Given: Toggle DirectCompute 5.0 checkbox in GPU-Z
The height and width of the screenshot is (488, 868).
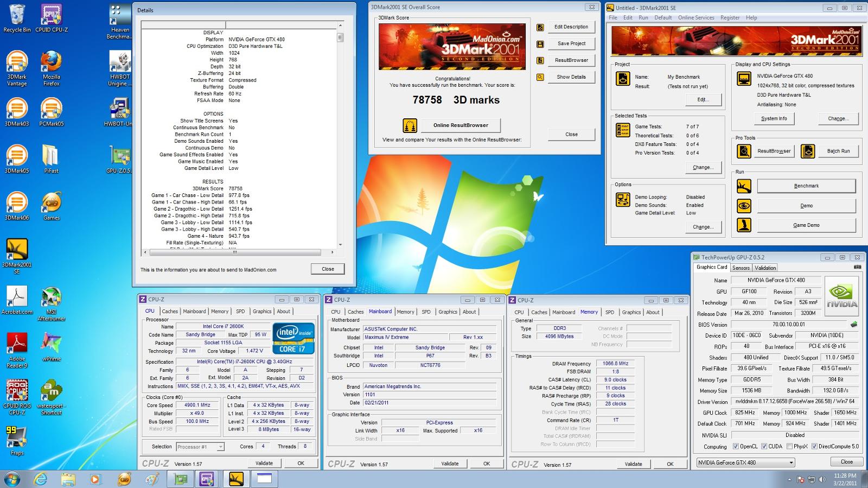Looking at the screenshot, I should coord(814,446).
